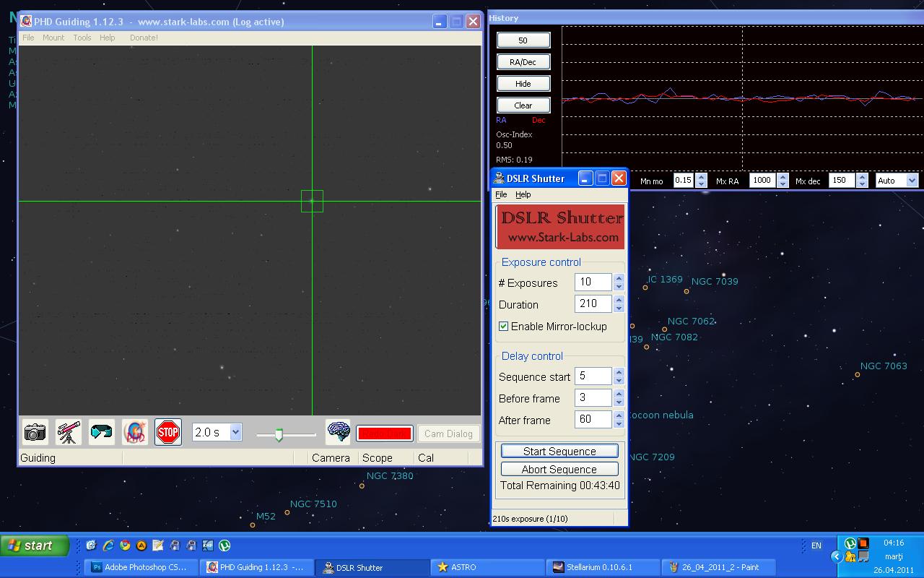Open the DSLR Shutter Help menu
This screenshot has height=578, width=924.
click(523, 194)
